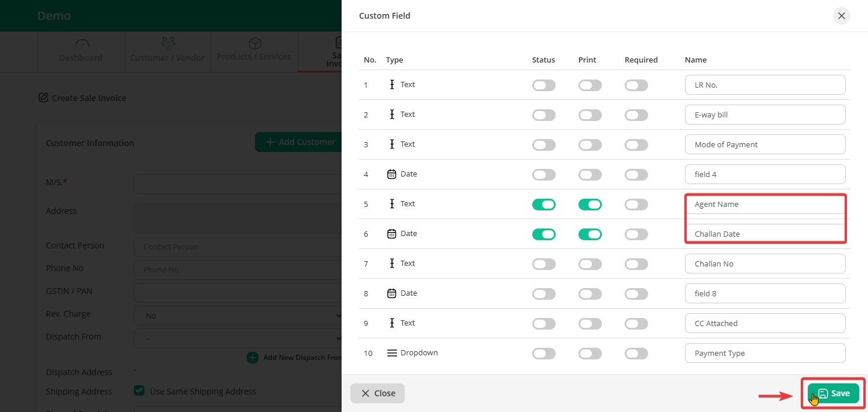868x412 pixels.
Task: Click the text cursor icon in row 1
Action: click(x=392, y=85)
